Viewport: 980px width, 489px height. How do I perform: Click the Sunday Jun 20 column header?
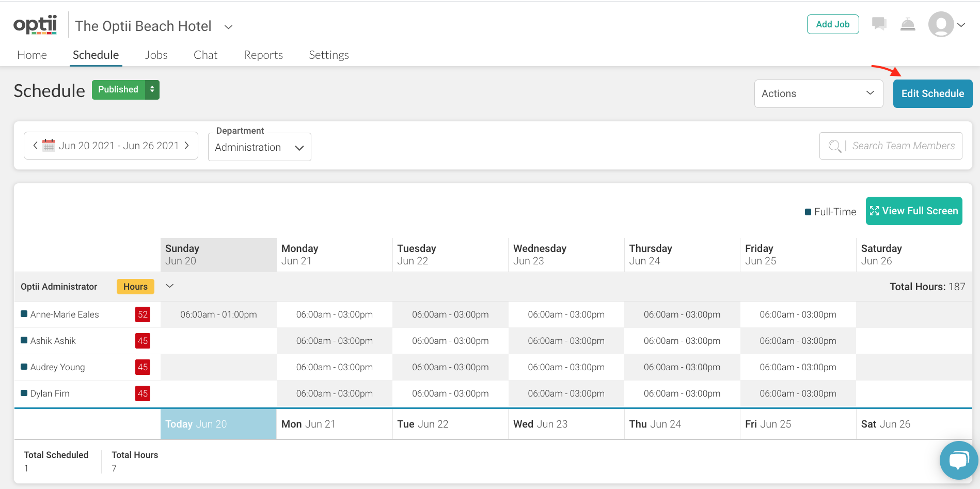click(x=218, y=255)
